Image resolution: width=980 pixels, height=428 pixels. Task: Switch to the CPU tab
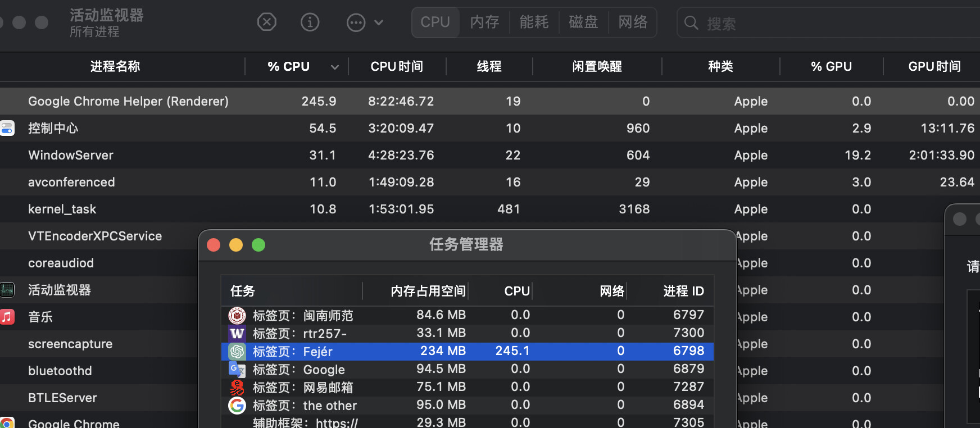[435, 22]
